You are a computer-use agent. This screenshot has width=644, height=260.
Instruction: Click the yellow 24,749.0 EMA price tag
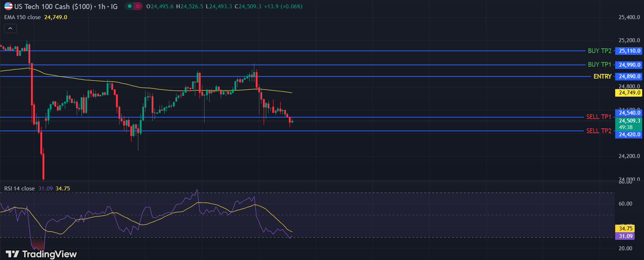click(x=629, y=93)
